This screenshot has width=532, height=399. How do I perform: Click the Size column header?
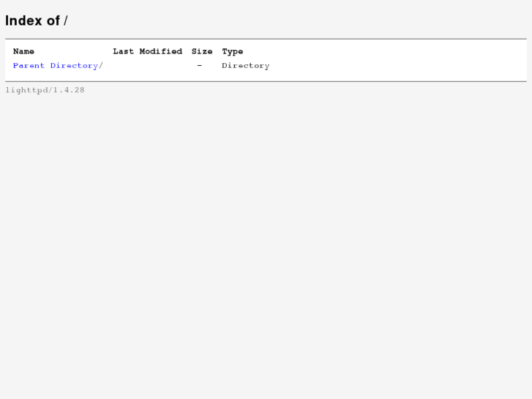[202, 51]
